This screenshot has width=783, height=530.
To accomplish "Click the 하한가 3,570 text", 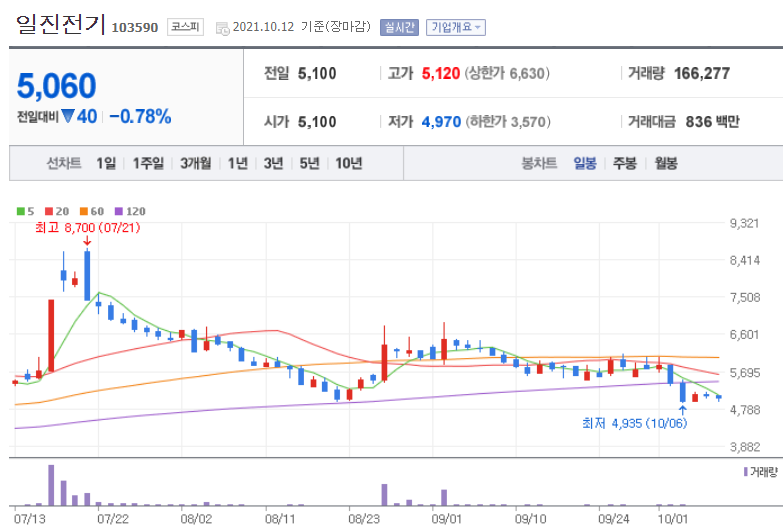I will [508, 121].
